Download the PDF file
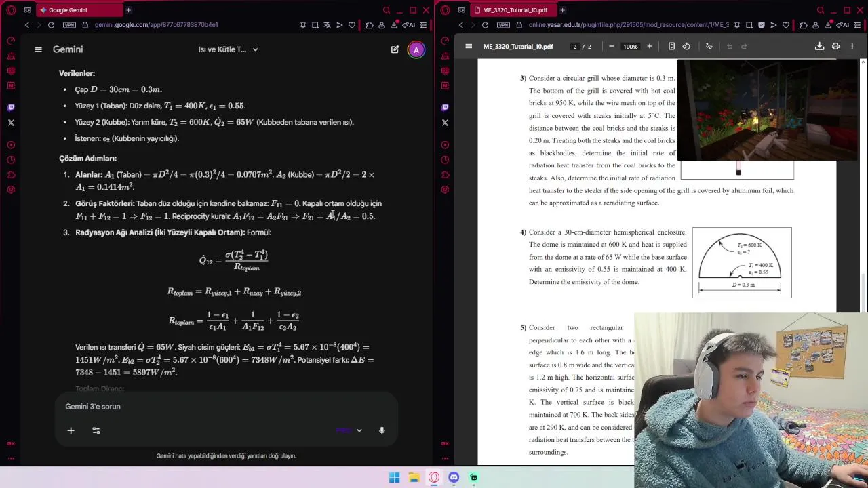Viewport: 868px width, 488px height. click(819, 46)
